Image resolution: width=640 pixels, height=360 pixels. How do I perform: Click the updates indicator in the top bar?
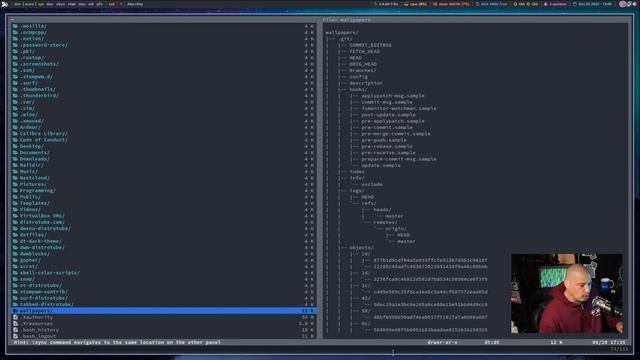pyautogui.click(x=555, y=4)
